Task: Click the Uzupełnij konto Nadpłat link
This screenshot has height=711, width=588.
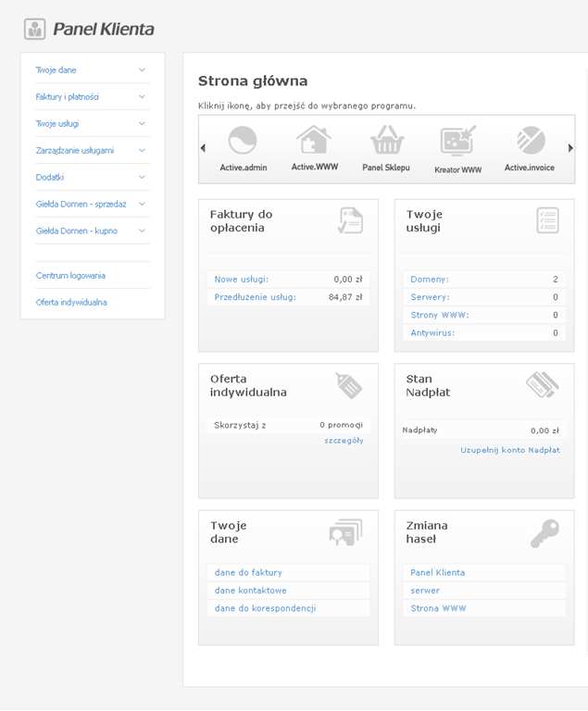Action: (509, 450)
